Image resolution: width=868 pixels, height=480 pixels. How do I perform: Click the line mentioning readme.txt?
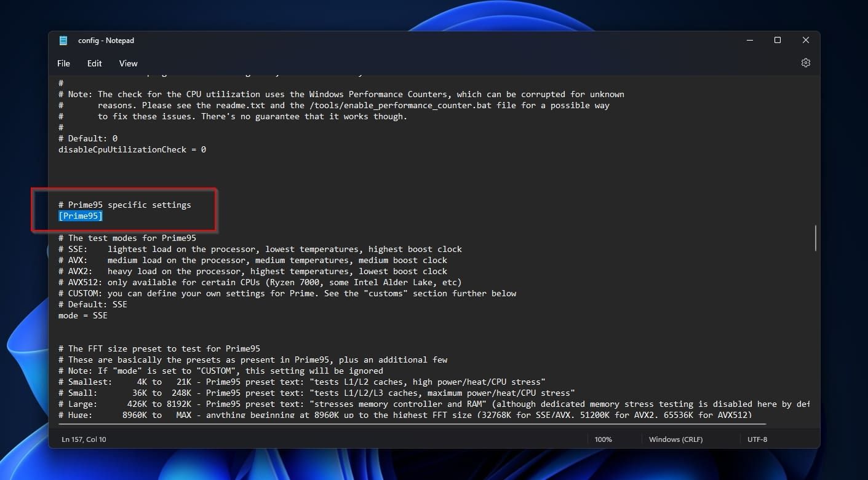(x=334, y=105)
